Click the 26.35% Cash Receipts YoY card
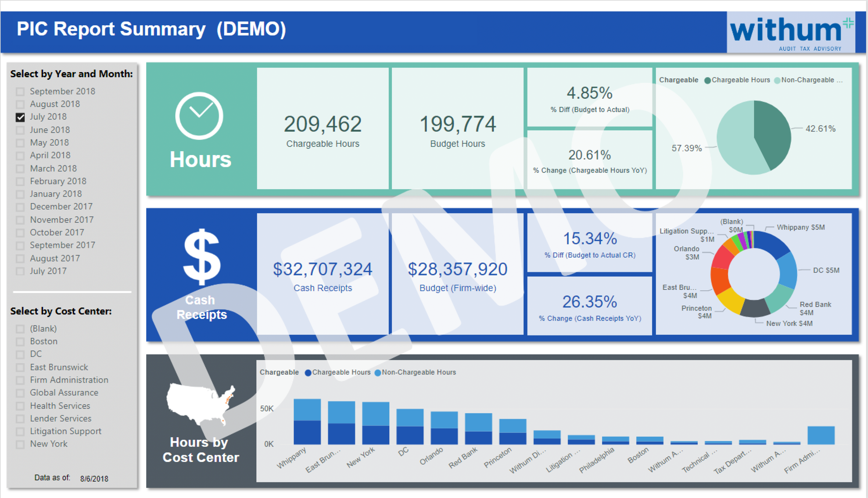 coord(590,306)
